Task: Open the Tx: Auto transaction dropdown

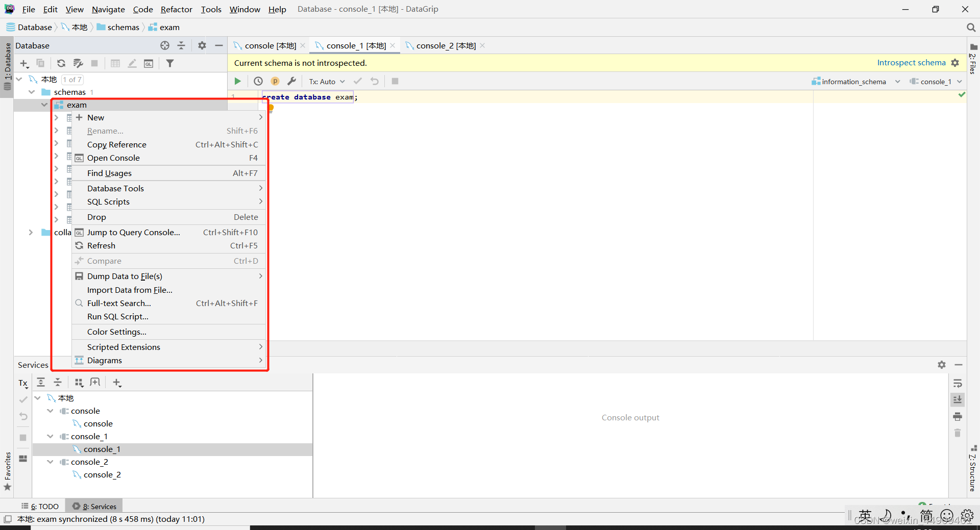Action: coord(327,81)
